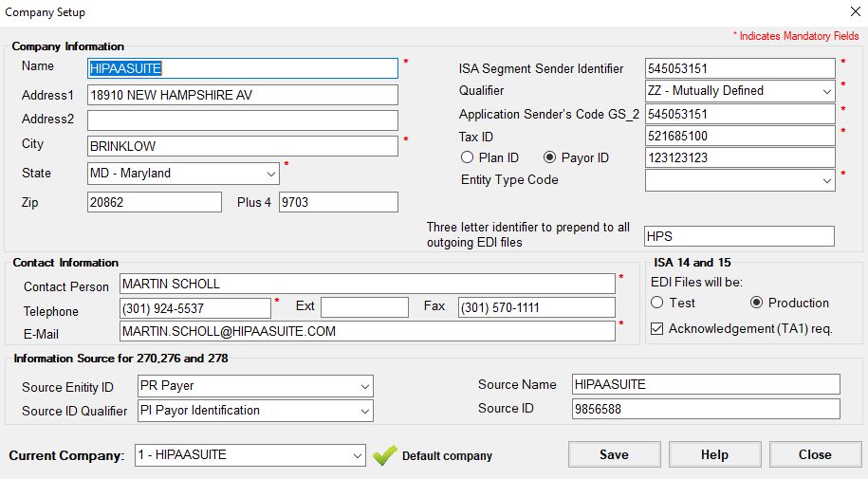
Task: Click the Source ID field 9856588
Action: [706, 409]
